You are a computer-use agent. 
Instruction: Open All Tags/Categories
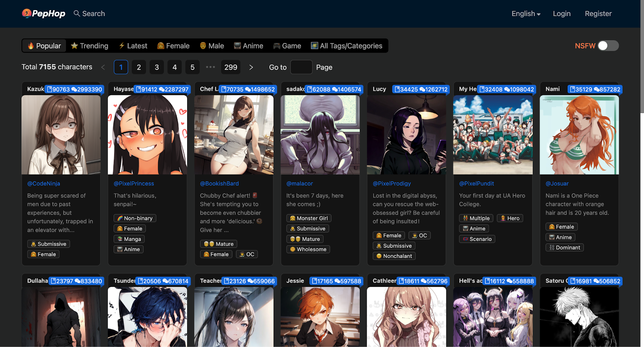pyautogui.click(x=347, y=46)
